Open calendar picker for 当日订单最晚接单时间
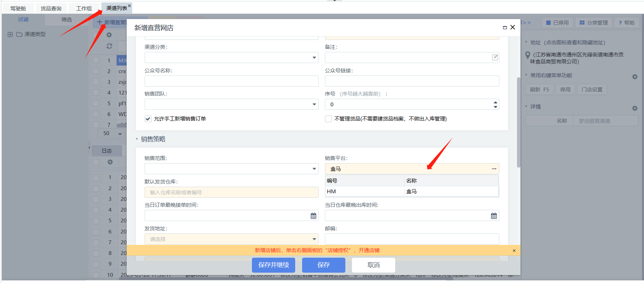This screenshot has width=644, height=283. pos(313,216)
